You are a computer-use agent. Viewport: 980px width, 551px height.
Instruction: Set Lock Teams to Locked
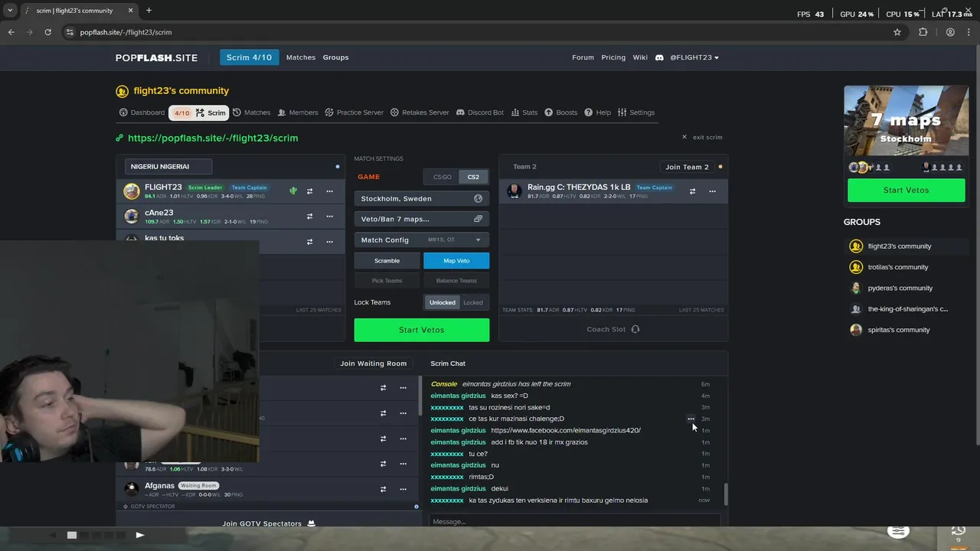click(x=473, y=302)
